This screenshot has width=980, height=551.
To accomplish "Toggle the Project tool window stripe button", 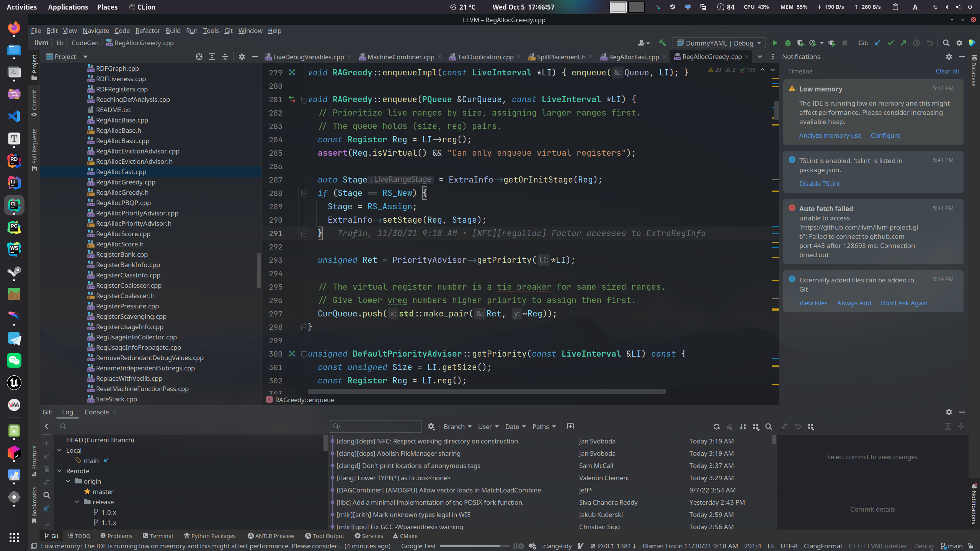I will [34, 67].
